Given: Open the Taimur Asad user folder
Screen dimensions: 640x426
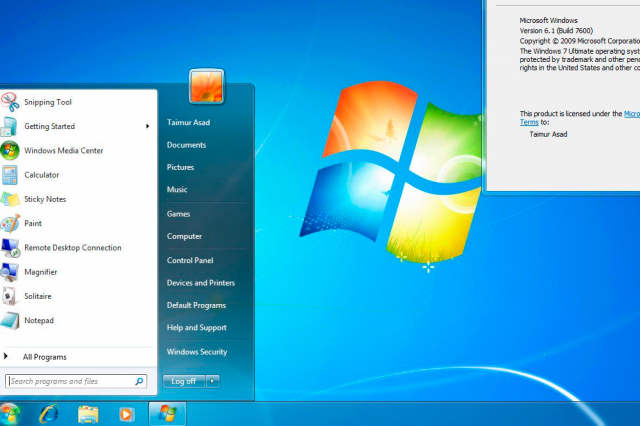Looking at the screenshot, I should [x=188, y=122].
